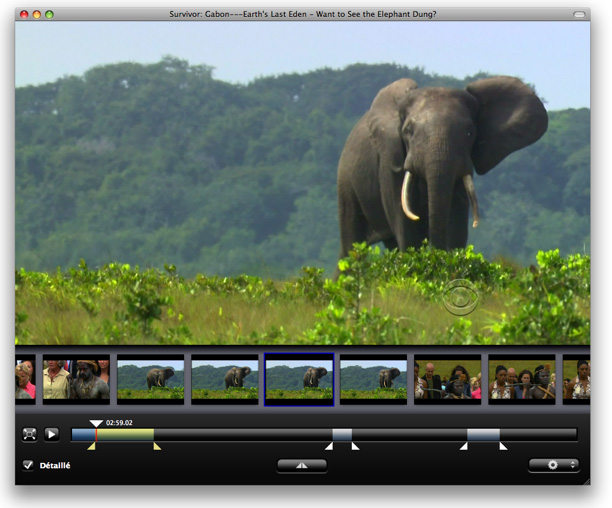Click the yellow minimize window button
The height and width of the screenshot is (508, 612).
pyautogui.click(x=37, y=14)
